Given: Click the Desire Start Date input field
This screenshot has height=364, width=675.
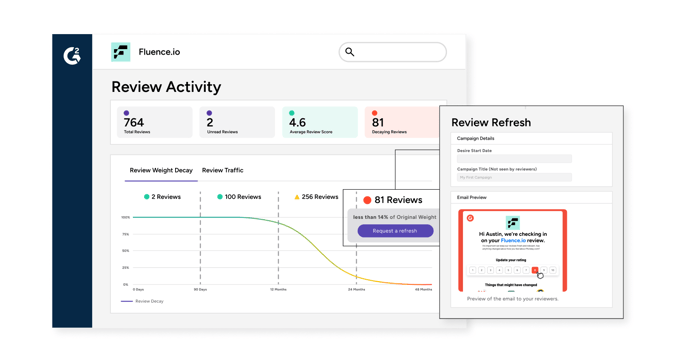Looking at the screenshot, I should coord(514,159).
